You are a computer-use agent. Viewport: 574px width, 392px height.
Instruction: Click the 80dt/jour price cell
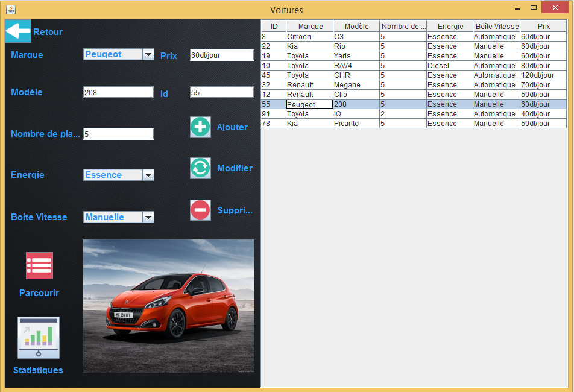[x=543, y=66]
